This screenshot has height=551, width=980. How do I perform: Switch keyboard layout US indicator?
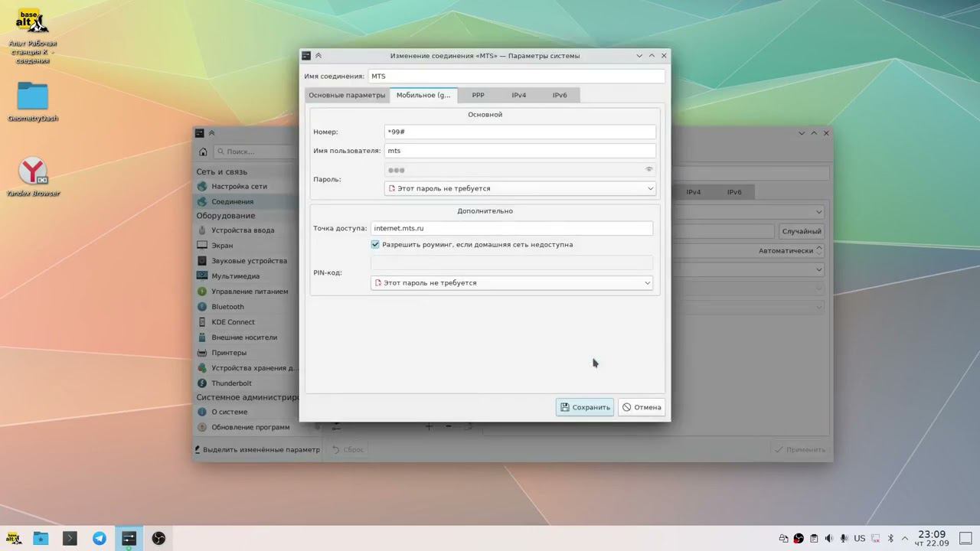859,539
